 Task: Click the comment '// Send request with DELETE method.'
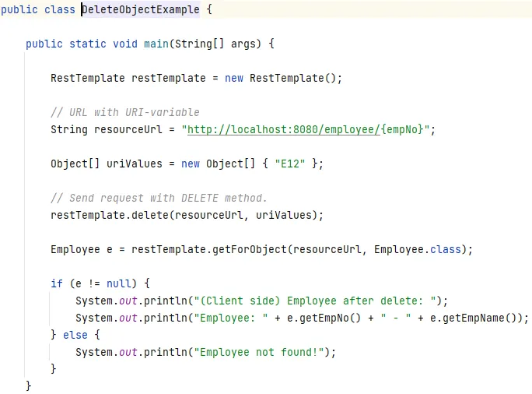[159, 198]
